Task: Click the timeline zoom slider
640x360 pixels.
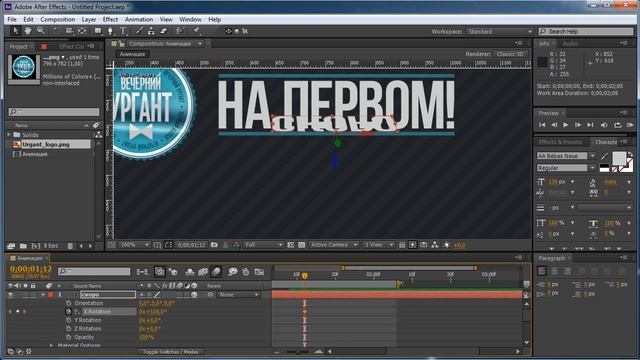Action: pyautogui.click(x=298, y=351)
